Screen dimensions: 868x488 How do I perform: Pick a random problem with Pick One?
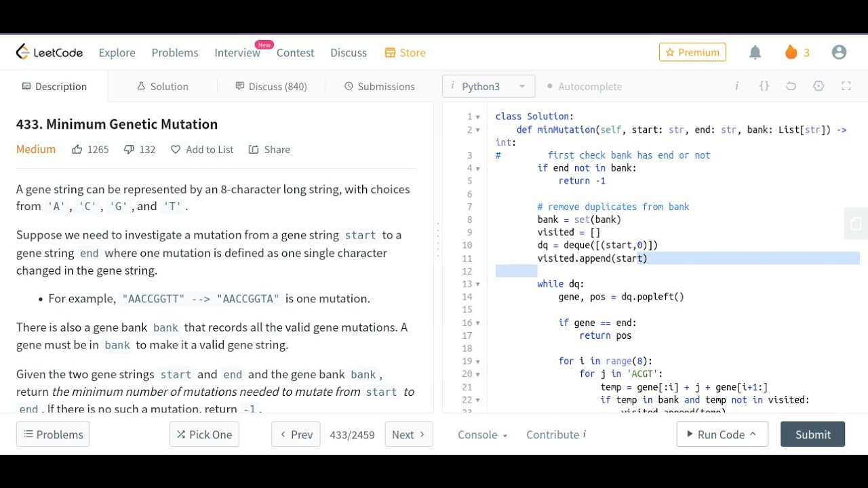204,434
